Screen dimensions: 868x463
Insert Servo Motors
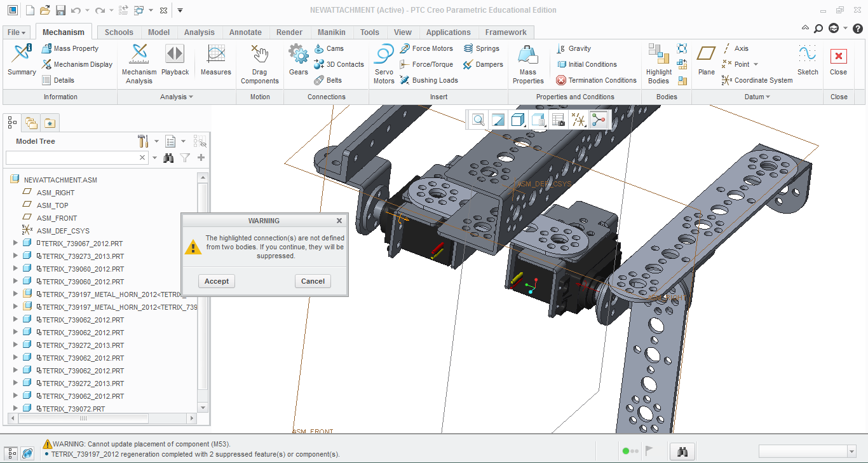point(384,64)
